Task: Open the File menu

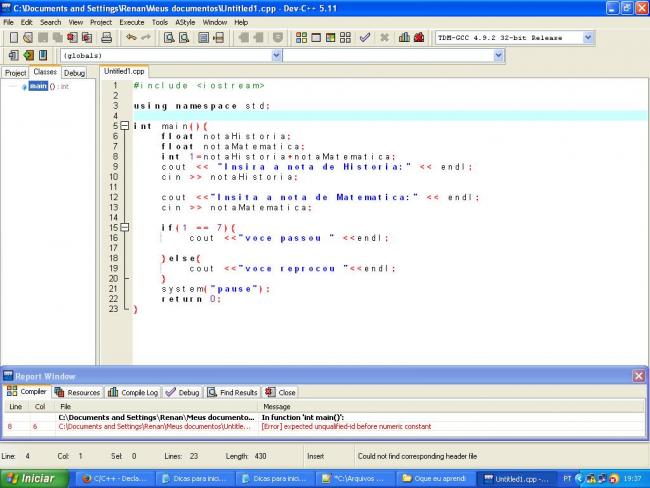Action: [8, 22]
